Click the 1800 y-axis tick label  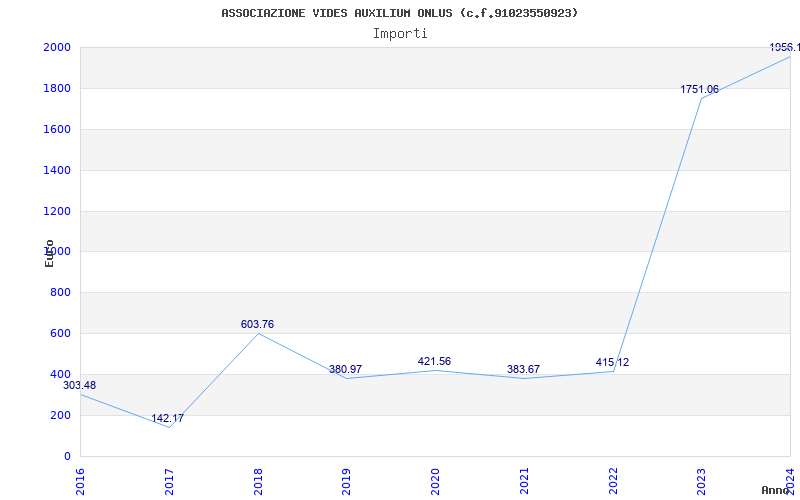click(x=57, y=88)
